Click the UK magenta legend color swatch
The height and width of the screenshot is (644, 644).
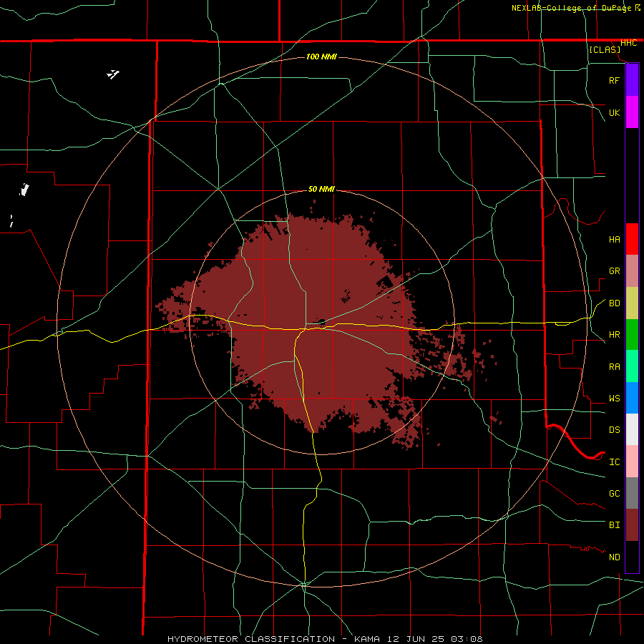coord(632,112)
